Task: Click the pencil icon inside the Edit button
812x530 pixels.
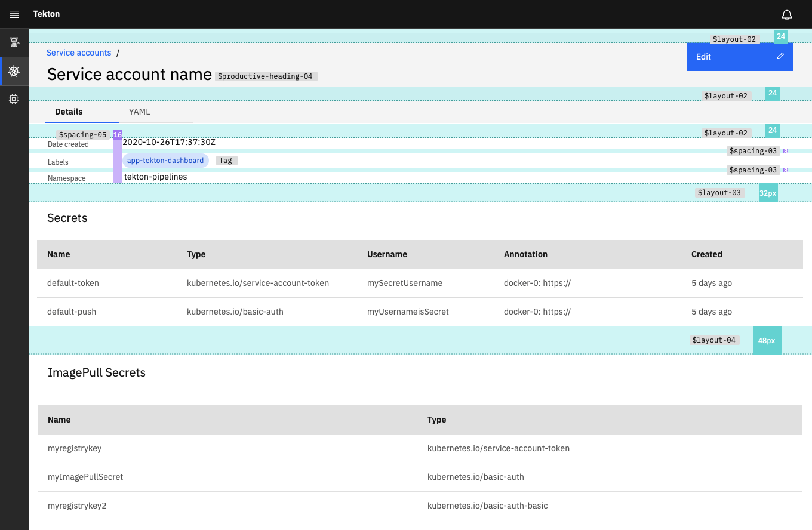Action: click(x=780, y=56)
